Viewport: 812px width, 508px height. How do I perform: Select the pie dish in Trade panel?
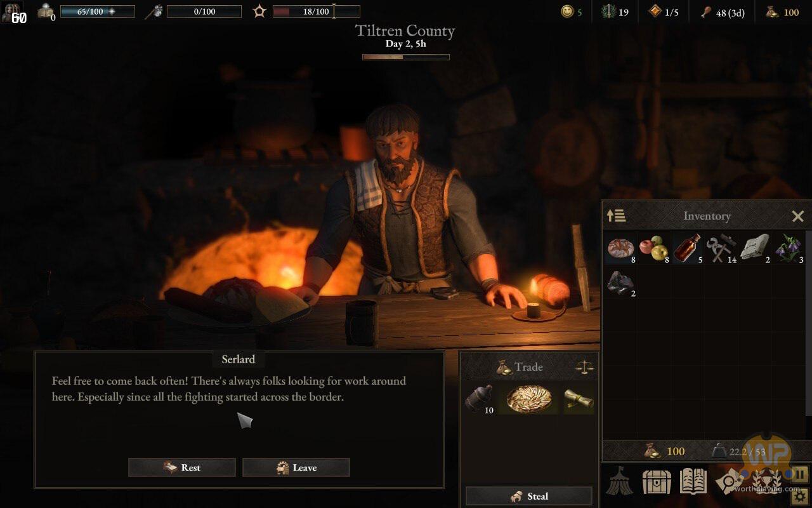point(528,398)
